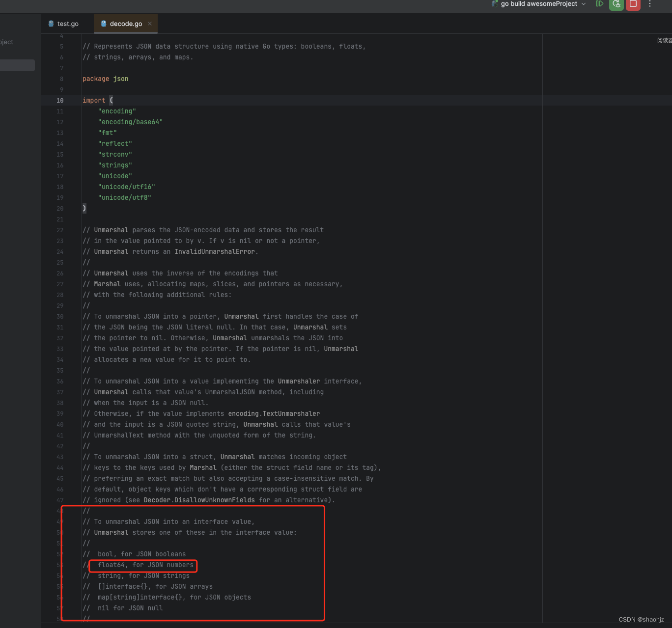Click gutter line number 10
The image size is (672, 628).
click(x=60, y=100)
